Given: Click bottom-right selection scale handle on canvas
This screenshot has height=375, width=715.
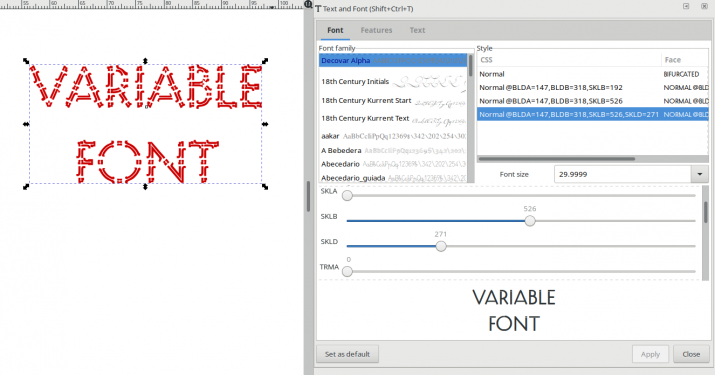Looking at the screenshot, I should coord(265,187).
